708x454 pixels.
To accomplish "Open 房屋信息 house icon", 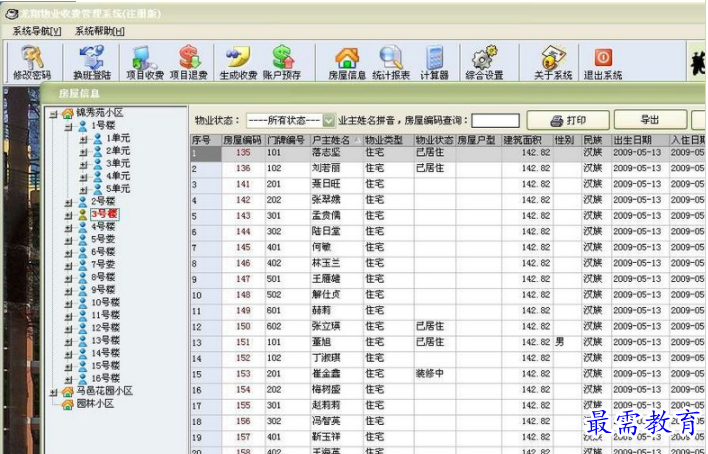I will click(347, 62).
